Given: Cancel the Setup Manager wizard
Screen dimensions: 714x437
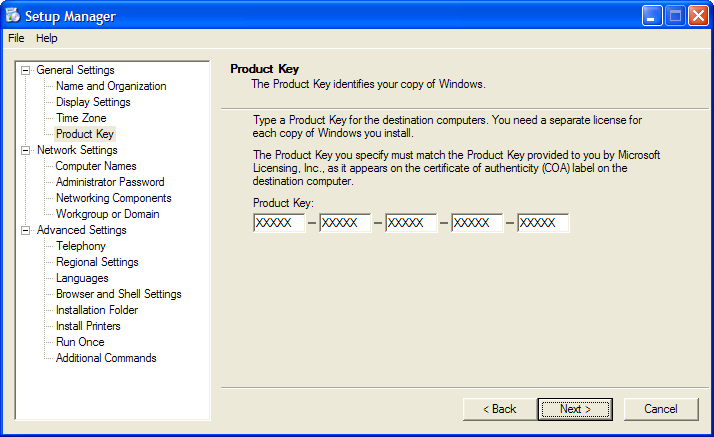Looking at the screenshot, I should [x=661, y=409].
